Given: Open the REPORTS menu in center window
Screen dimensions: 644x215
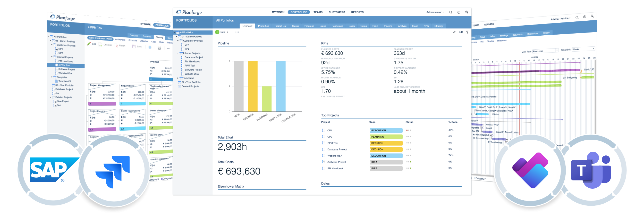Looking at the screenshot, I should [x=357, y=12].
